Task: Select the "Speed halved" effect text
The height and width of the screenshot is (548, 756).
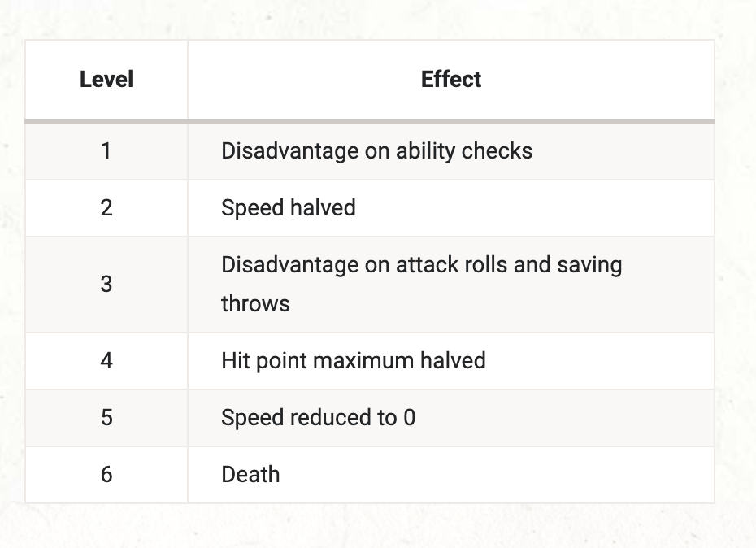Action: tap(289, 208)
